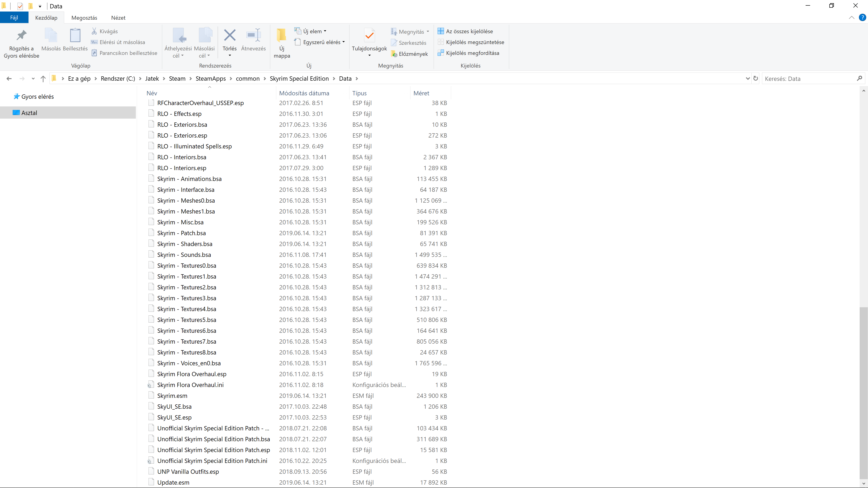Click the Átnevezés rename icon
Screen dimensions: 868x488
[253, 35]
